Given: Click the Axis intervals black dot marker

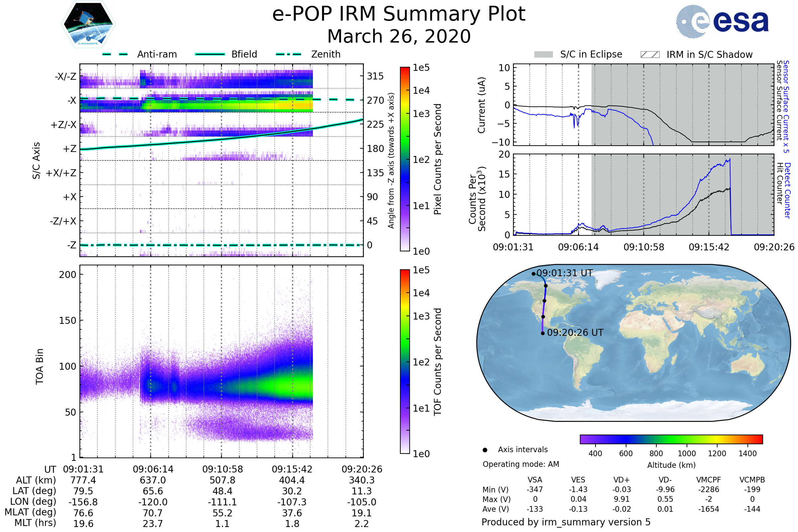Looking at the screenshot, I should 485,450.
